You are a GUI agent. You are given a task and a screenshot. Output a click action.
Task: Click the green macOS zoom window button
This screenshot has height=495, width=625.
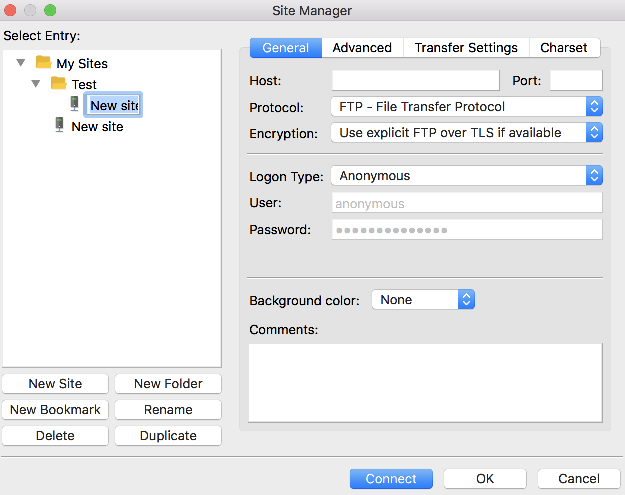click(50, 10)
